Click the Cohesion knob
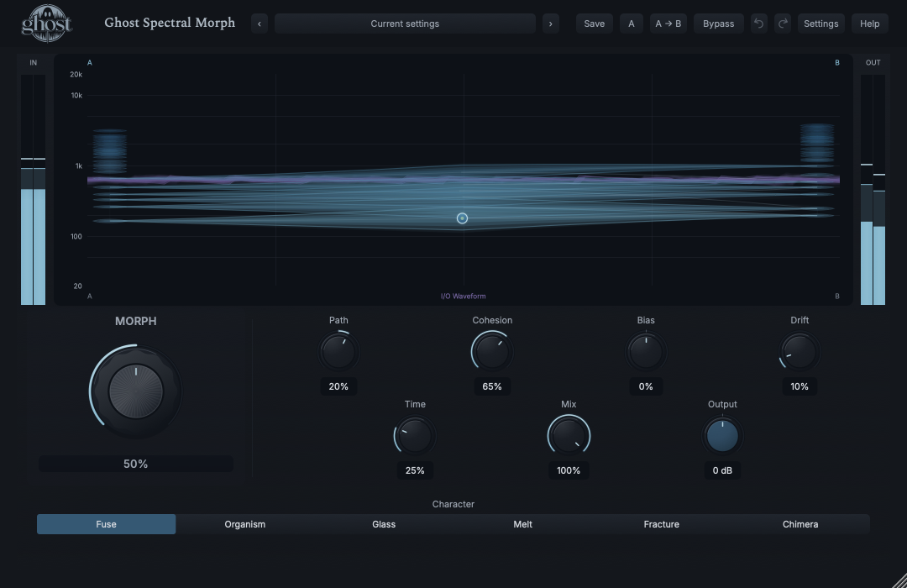 click(492, 352)
